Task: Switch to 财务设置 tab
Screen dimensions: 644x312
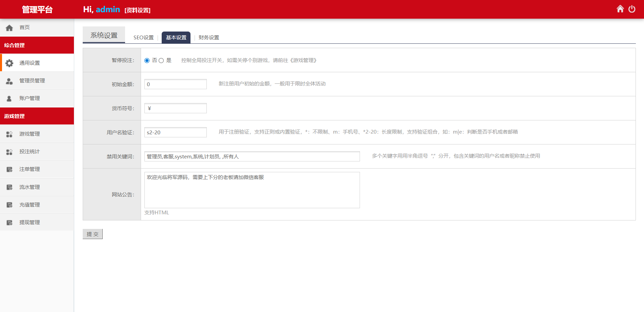Action: pyautogui.click(x=209, y=38)
